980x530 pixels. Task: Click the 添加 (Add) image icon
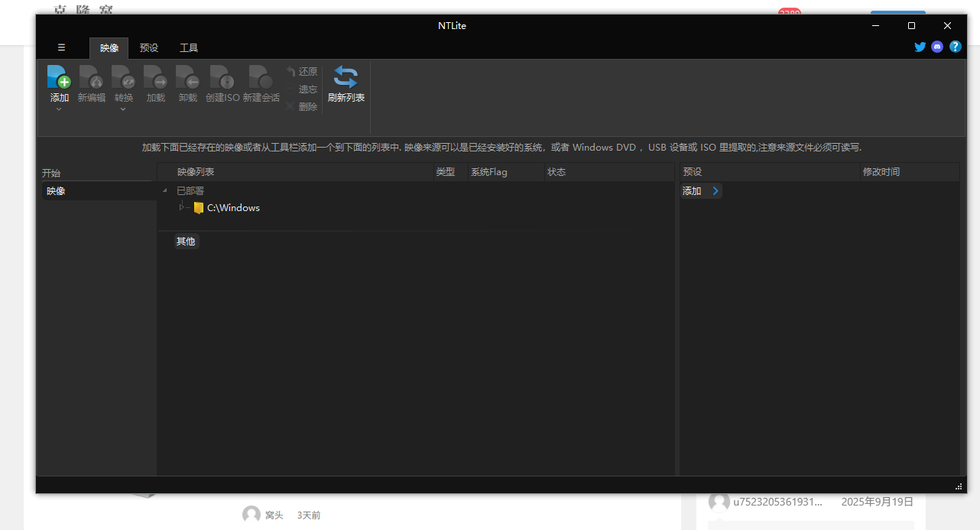tap(59, 78)
